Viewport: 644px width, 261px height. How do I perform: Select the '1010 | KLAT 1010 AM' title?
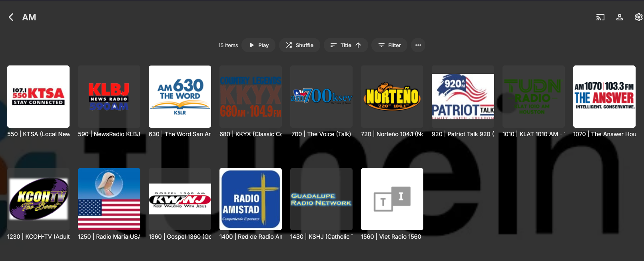(x=534, y=134)
